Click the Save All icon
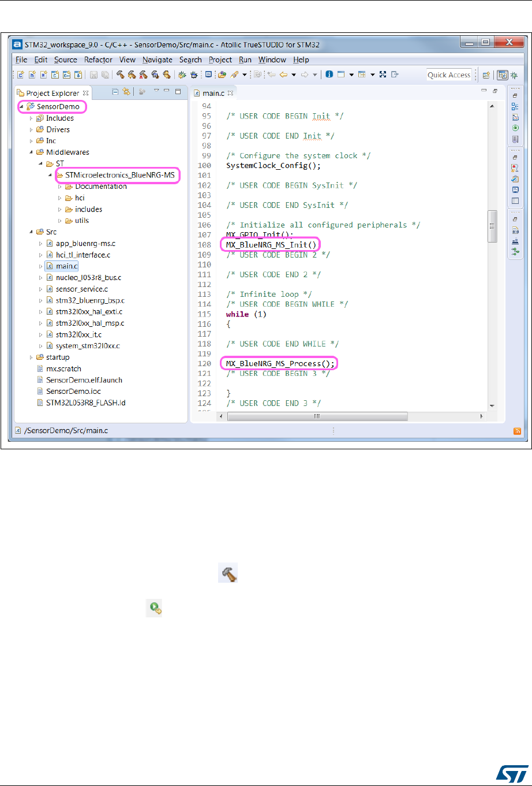The image size is (532, 786). (104, 74)
